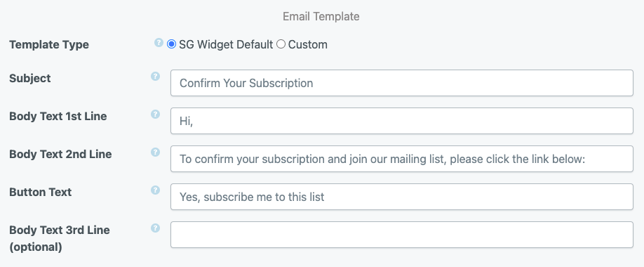This screenshot has width=644, height=267.
Task: Open the help tooltip beside Template Type
Action: 159,42
